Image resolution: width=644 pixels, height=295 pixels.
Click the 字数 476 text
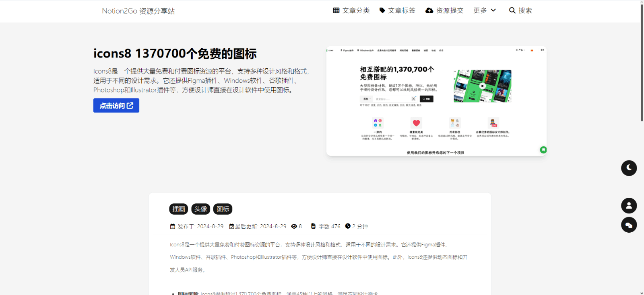point(329,226)
